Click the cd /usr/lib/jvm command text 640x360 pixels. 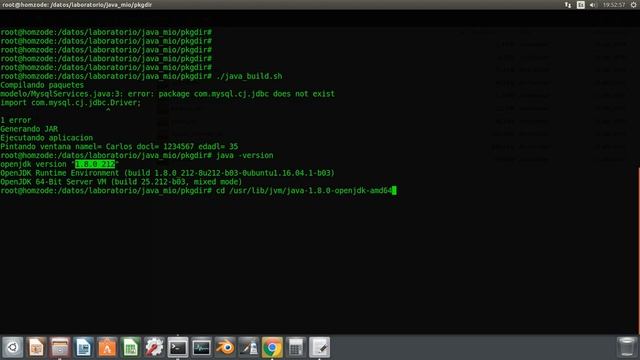(304, 191)
